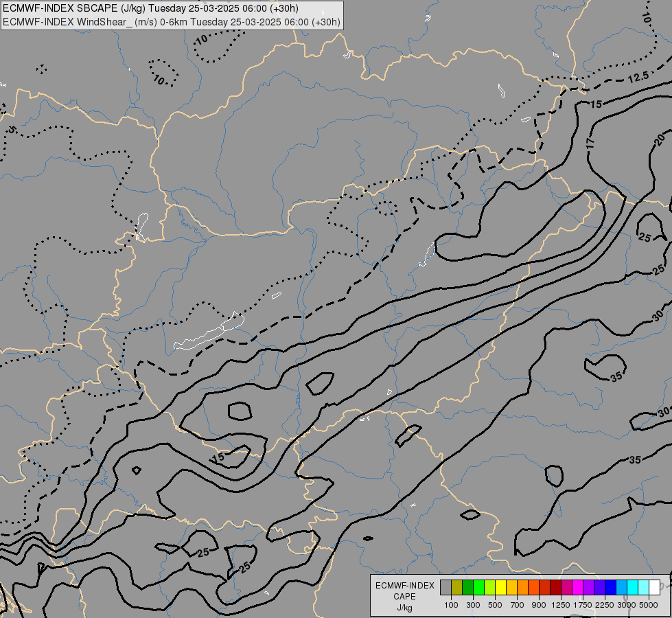
Task: Select the red-orange swatch left of 900
Action: 533,587
